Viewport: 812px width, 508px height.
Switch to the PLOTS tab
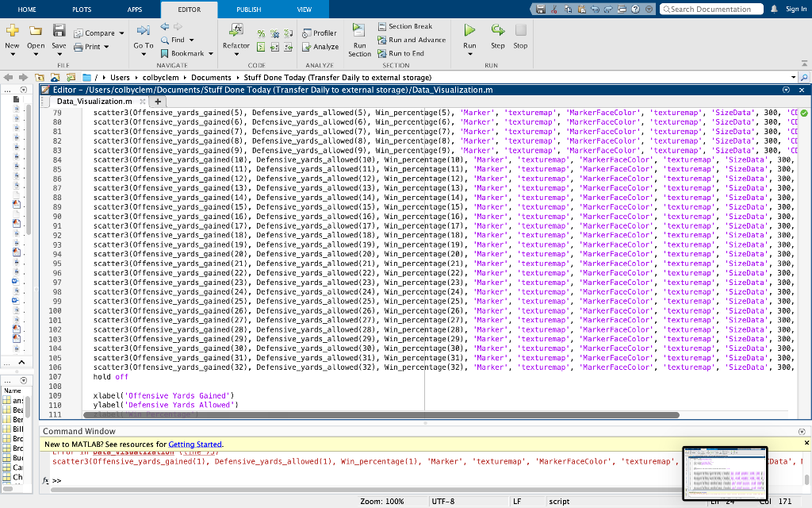pos(82,10)
